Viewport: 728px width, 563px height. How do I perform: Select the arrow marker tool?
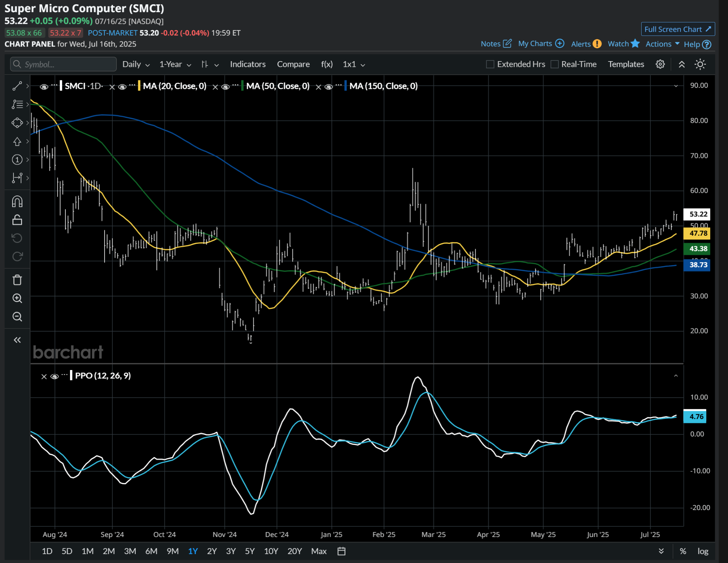coord(17,141)
